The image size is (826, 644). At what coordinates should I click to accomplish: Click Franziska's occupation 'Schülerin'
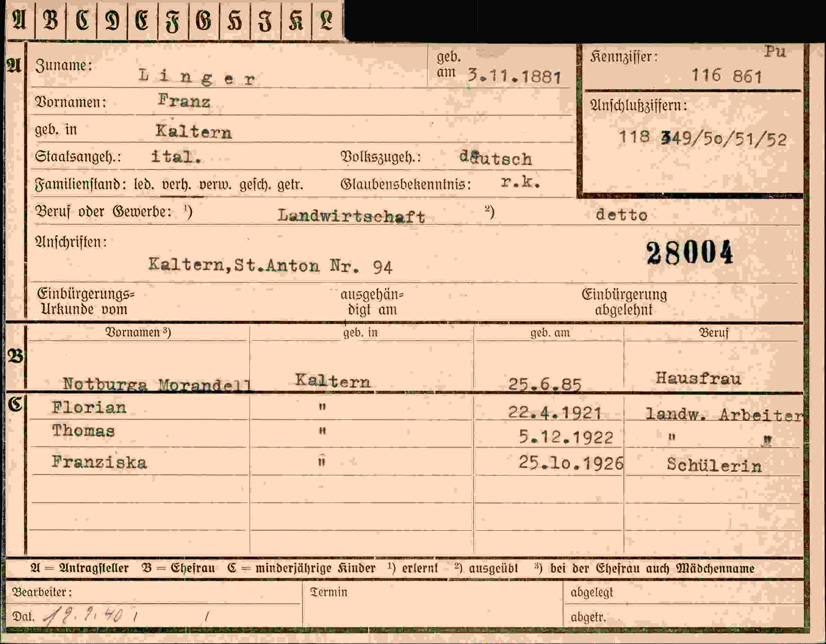point(714,465)
